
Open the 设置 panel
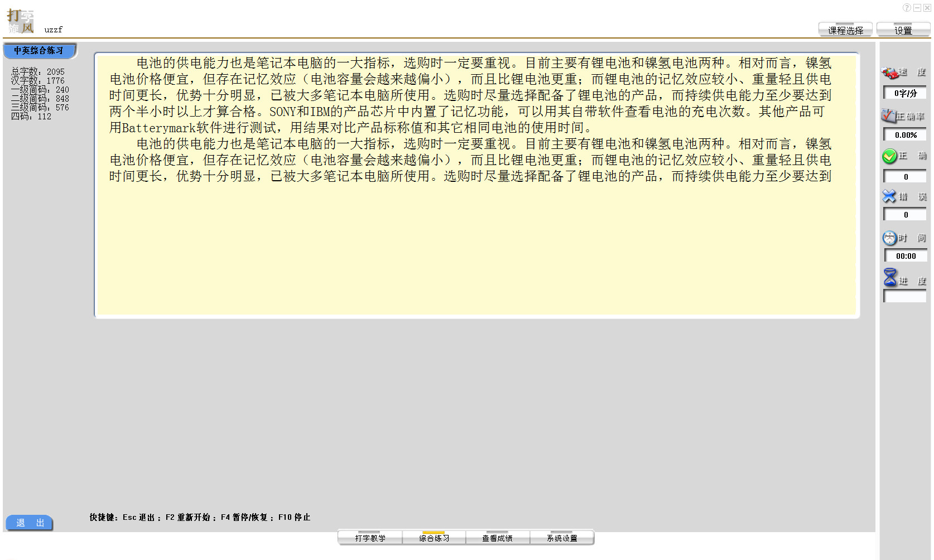click(x=903, y=29)
